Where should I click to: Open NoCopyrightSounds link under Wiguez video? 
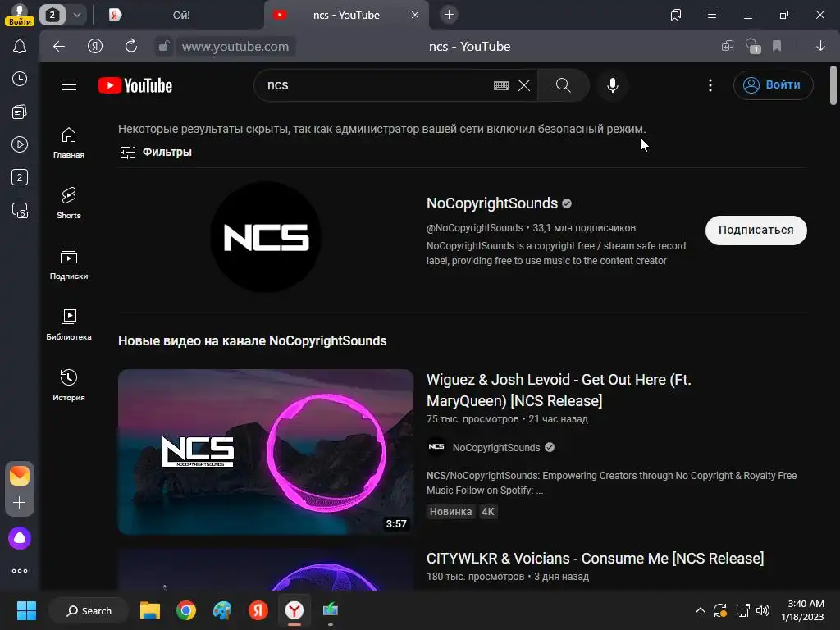[496, 447]
